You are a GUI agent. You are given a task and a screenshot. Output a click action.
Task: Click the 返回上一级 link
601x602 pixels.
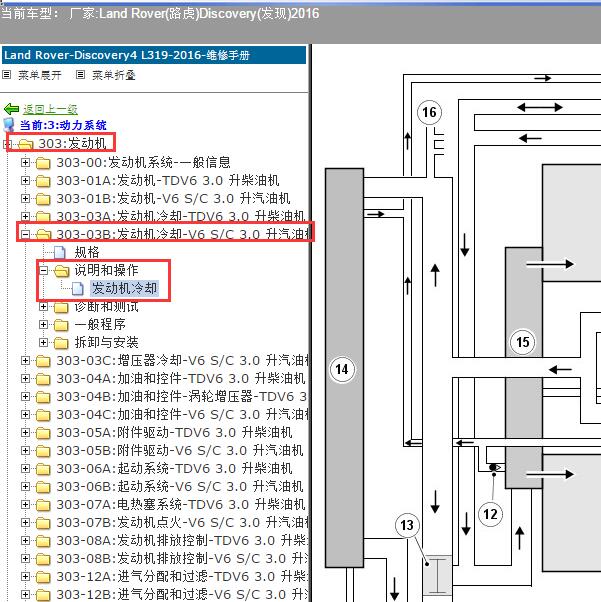(50, 109)
